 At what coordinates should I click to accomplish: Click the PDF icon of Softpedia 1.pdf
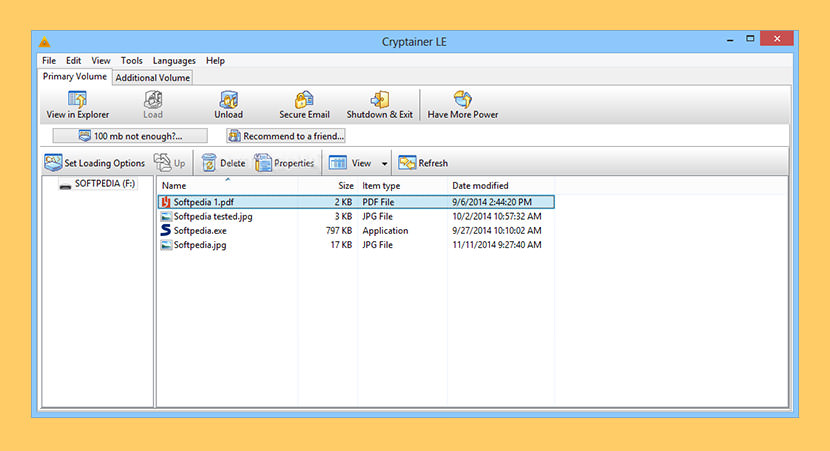click(x=166, y=202)
